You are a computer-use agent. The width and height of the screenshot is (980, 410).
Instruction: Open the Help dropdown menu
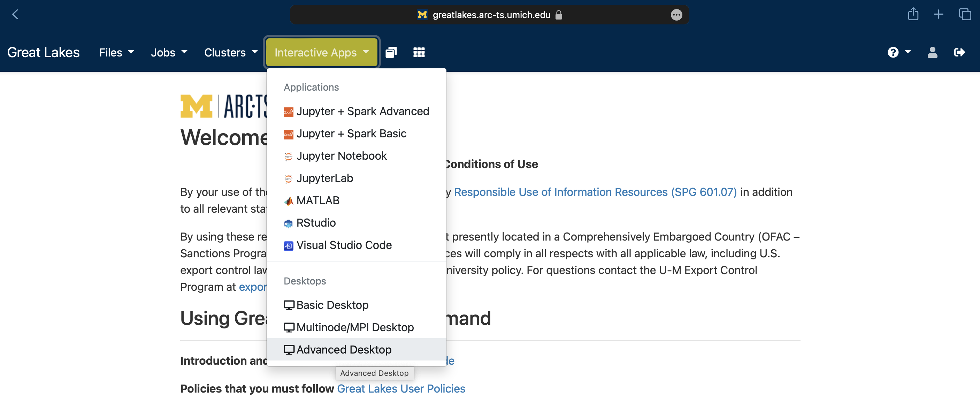tap(898, 52)
